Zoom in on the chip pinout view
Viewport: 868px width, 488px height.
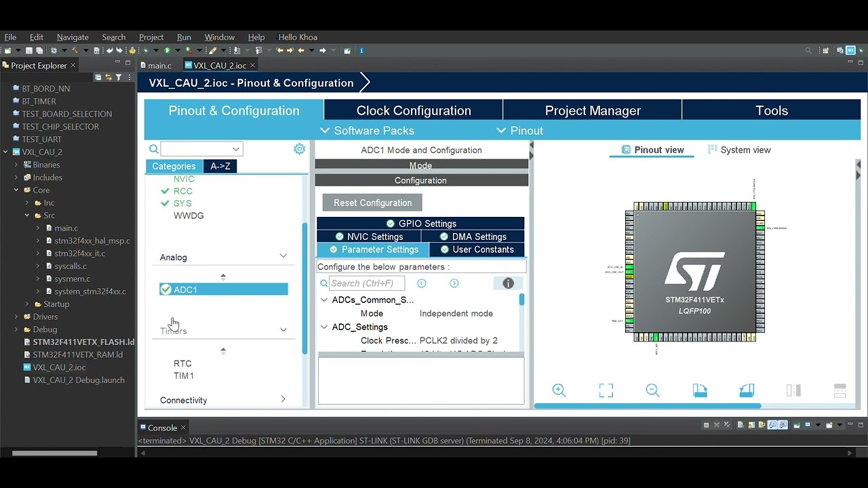point(559,390)
